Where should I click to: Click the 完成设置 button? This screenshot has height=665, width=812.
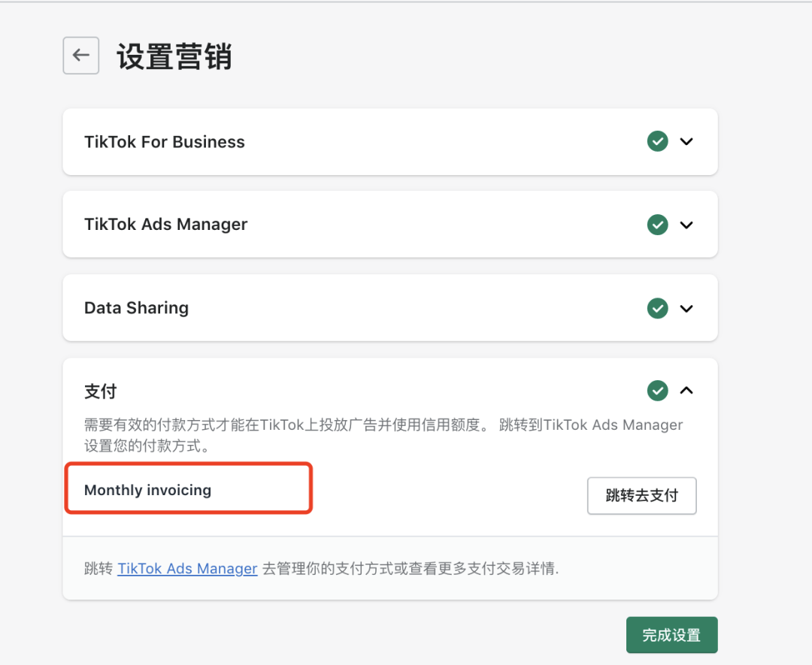pos(671,635)
